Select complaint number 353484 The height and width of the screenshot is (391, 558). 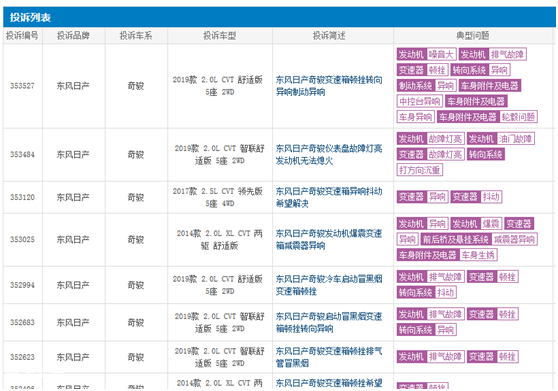(x=22, y=154)
